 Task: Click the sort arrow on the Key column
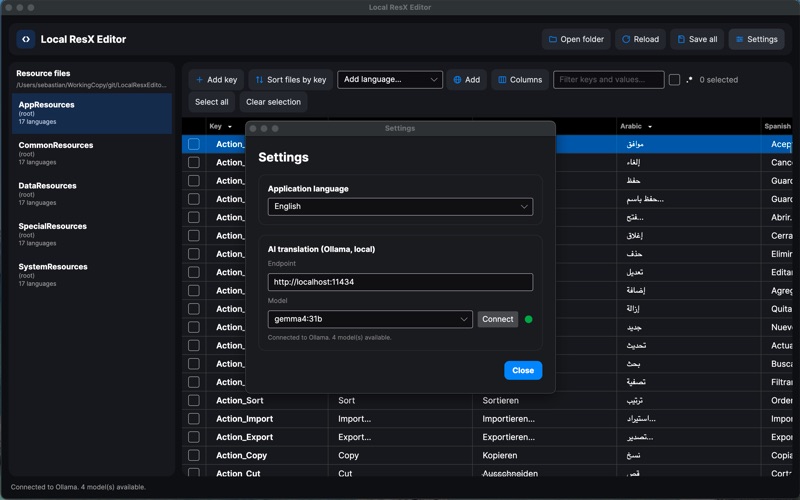[x=230, y=127]
